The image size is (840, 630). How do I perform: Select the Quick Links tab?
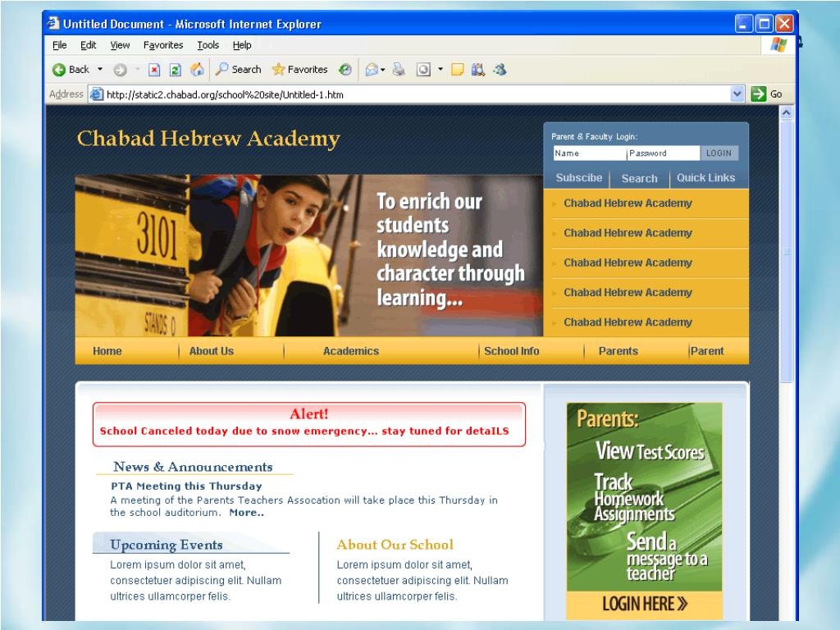tap(705, 178)
